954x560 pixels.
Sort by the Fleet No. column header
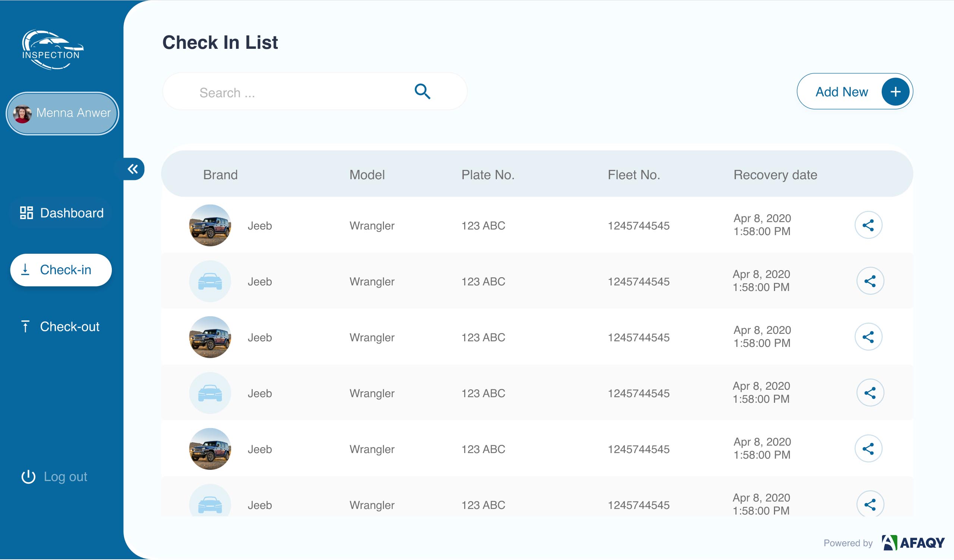click(634, 175)
